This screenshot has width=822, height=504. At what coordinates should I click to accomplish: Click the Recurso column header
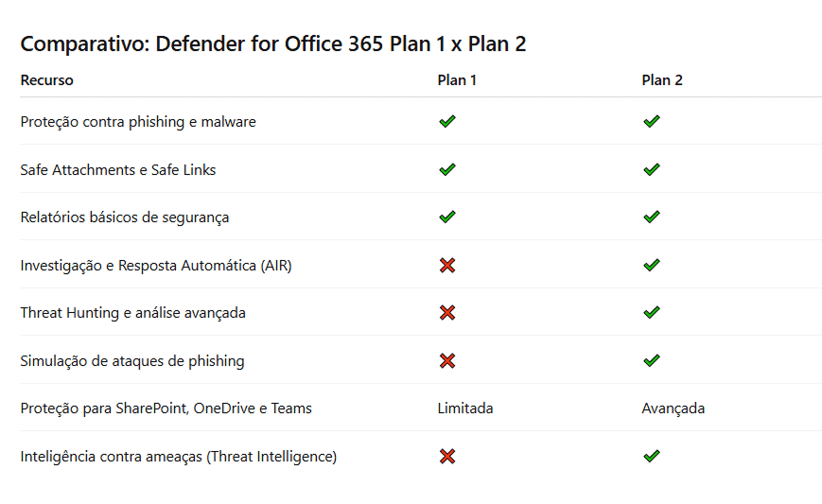[x=46, y=80]
